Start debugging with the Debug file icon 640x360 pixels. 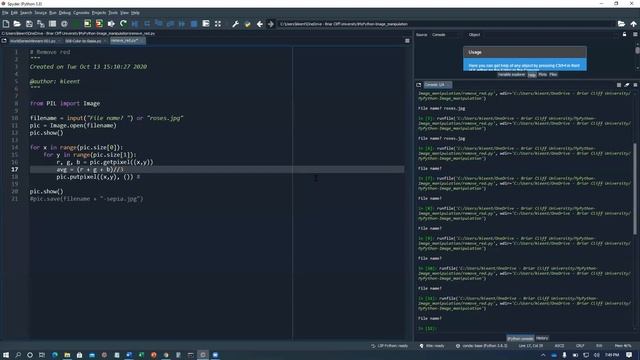[x=135, y=24]
